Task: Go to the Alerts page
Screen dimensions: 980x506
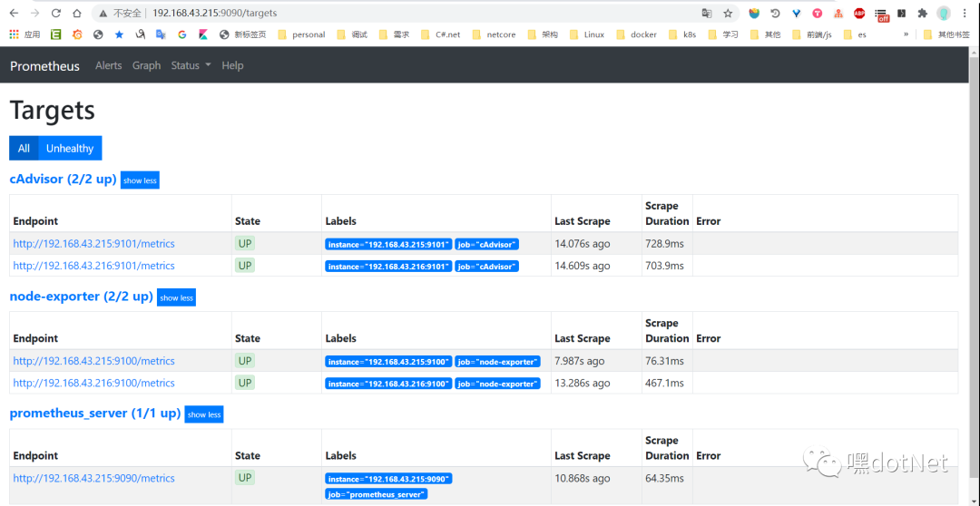Action: coord(108,65)
